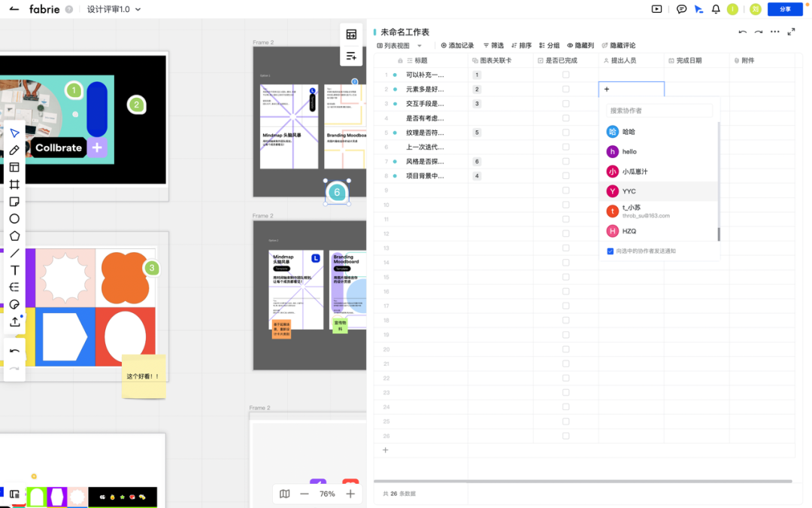Screen dimensions: 812x508
Task: Select collaborator hello
Action: 659,151
